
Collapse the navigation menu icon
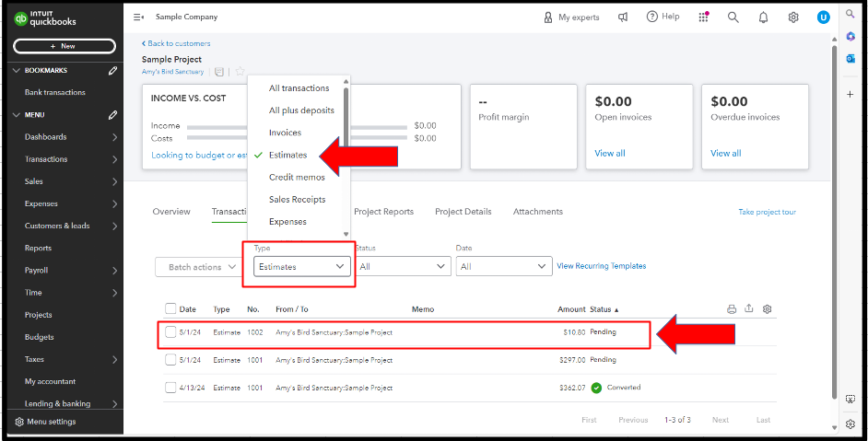[138, 17]
